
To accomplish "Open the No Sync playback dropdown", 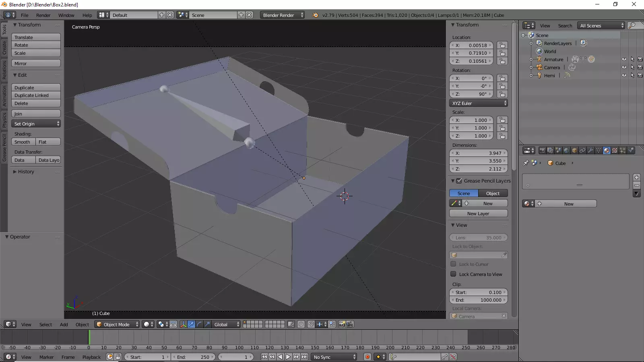I will coord(334,357).
